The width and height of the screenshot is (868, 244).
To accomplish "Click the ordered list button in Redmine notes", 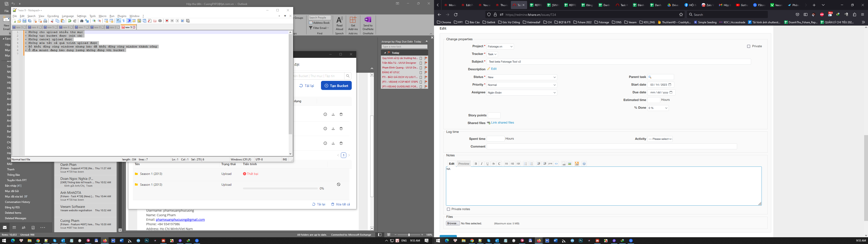I will [x=531, y=164].
